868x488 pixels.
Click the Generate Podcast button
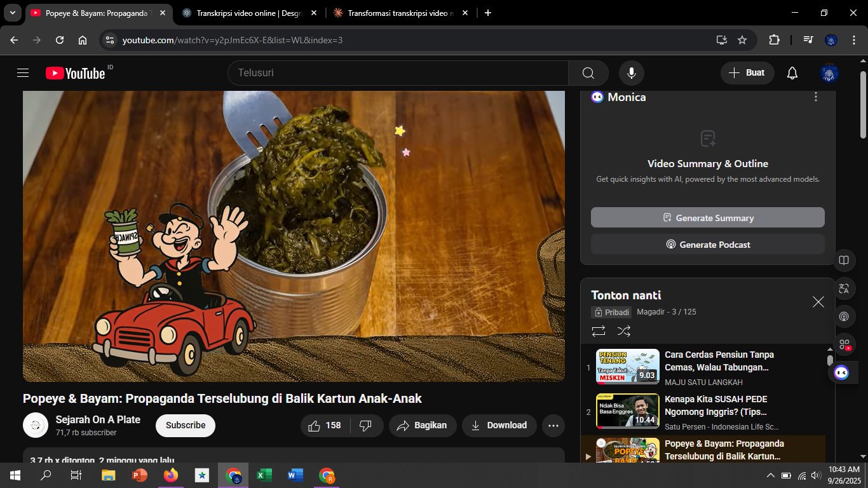[708, 245]
